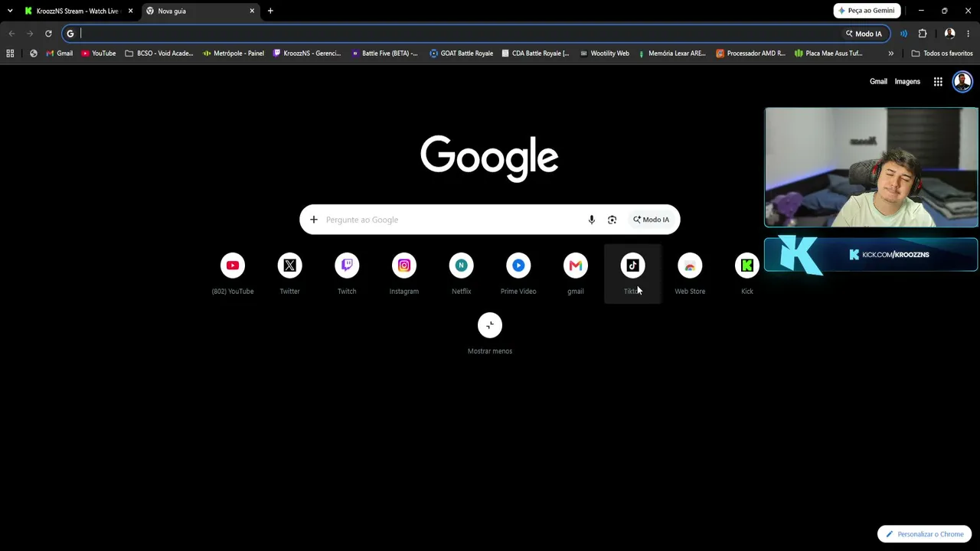The image size is (980, 551).
Task: Start a voice search with the microphone
Action: coord(591,220)
